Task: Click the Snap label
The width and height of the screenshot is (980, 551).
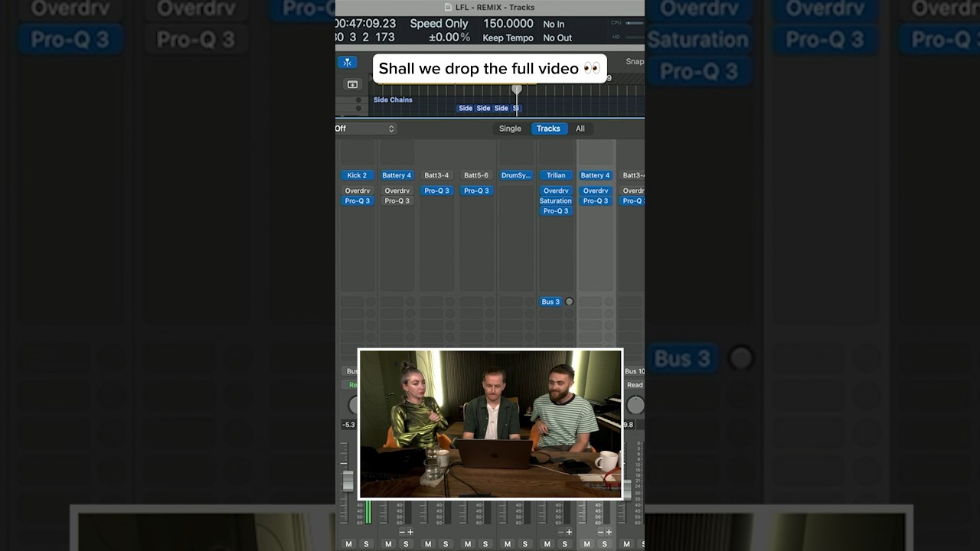Action: click(635, 61)
